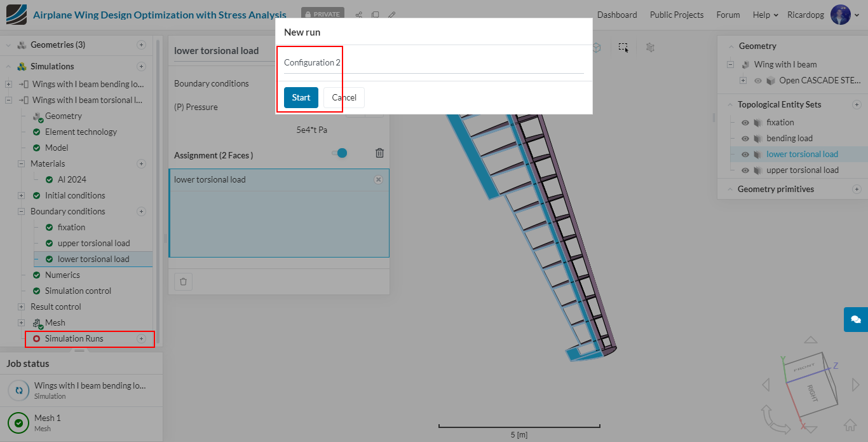
Task: Click the chat support bubble icon
Action: (855, 319)
